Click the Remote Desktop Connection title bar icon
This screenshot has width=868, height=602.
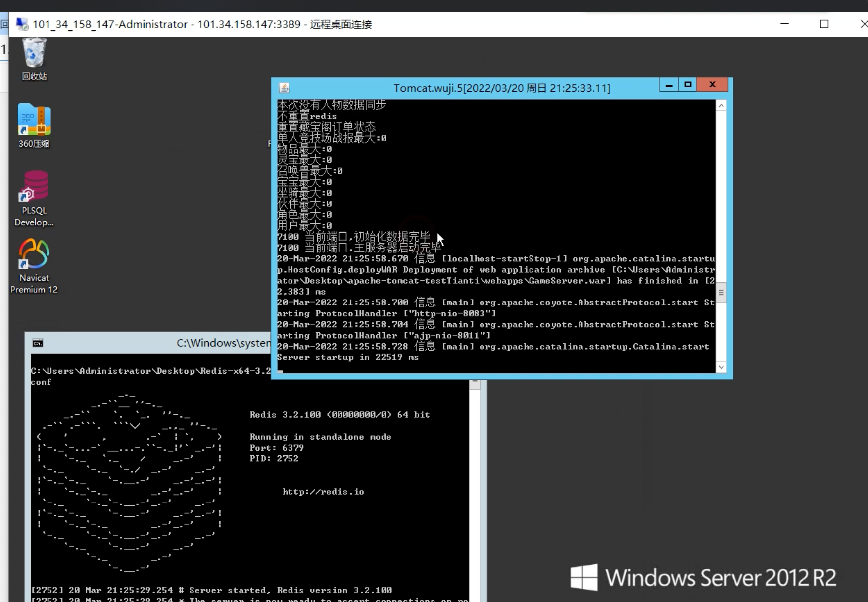pos(22,24)
